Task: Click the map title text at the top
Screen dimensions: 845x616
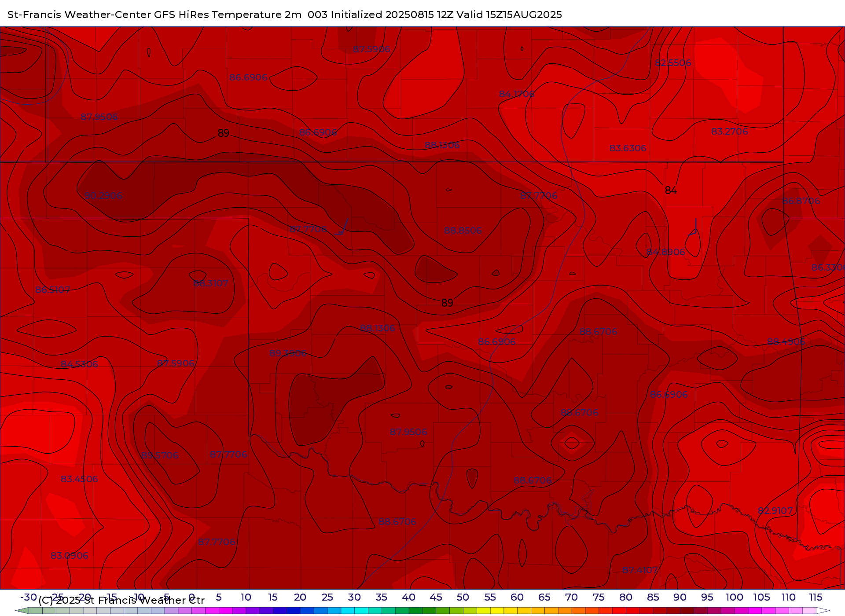Action: pyautogui.click(x=285, y=15)
